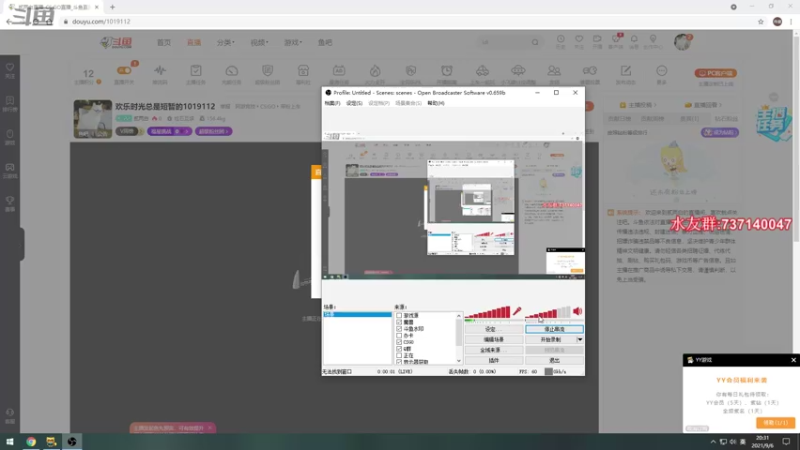Screen dimensions: 800x450
Task: Go to 首页 in Douyu navigation
Action: tap(164, 42)
